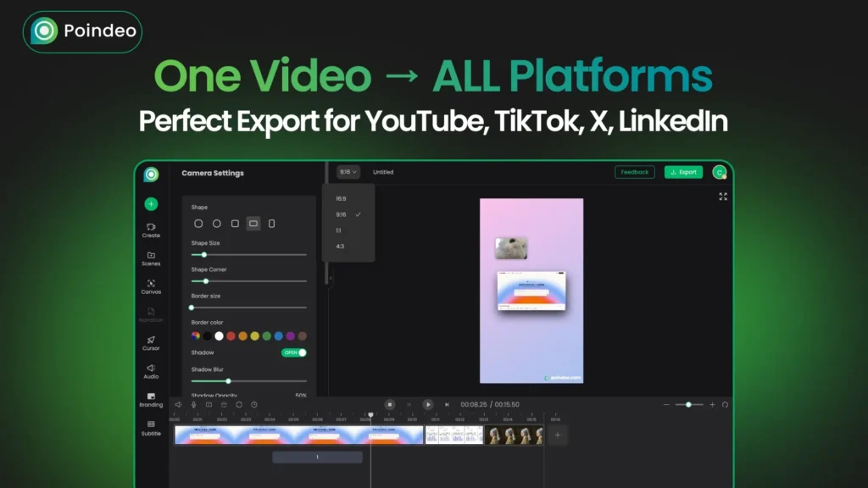Enter fullscreen preview mode
Image resolution: width=868 pixels, height=488 pixels.
[723, 197]
